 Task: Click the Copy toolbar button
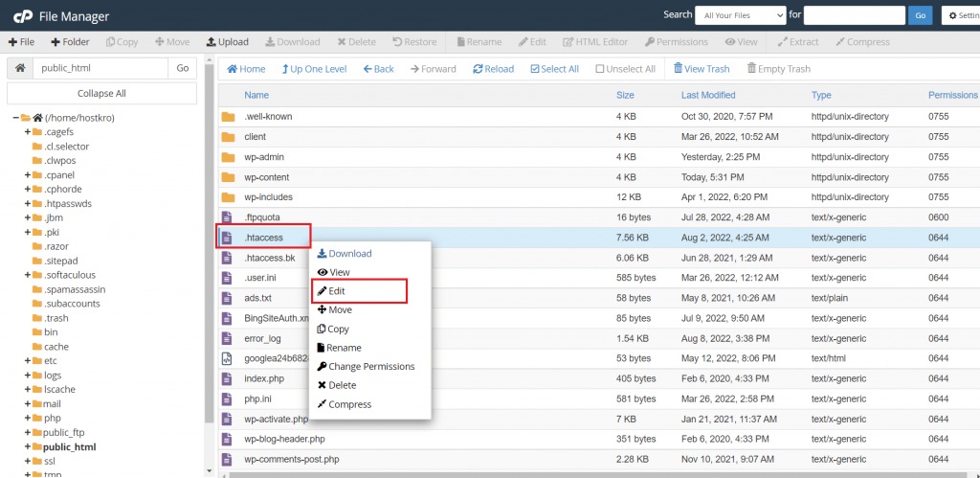[122, 42]
